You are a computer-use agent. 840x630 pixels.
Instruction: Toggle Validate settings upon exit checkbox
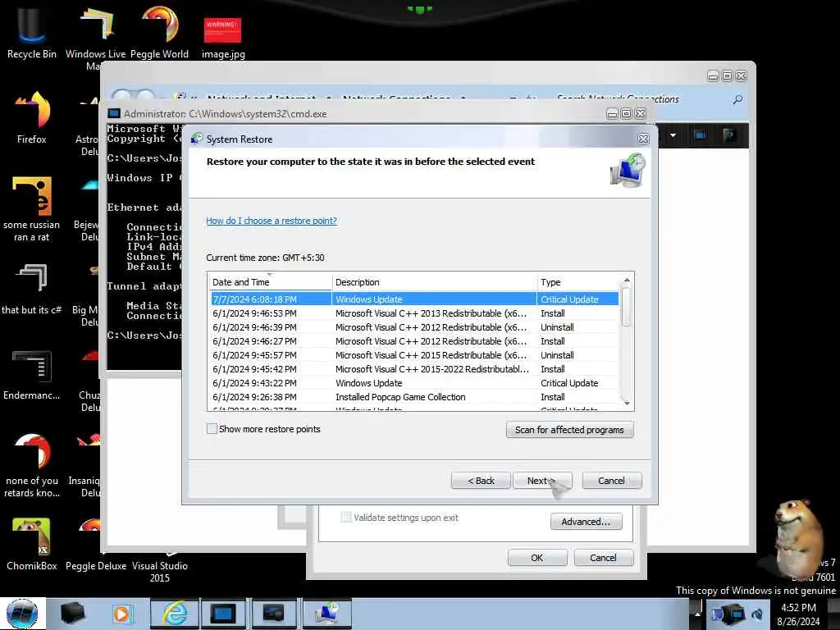click(346, 518)
